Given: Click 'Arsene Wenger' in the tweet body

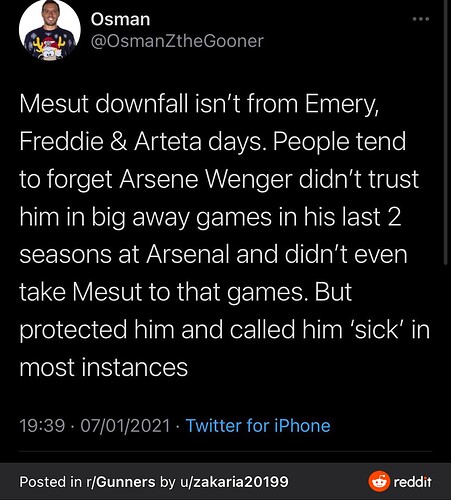Looking at the screenshot, I should 206,180.
